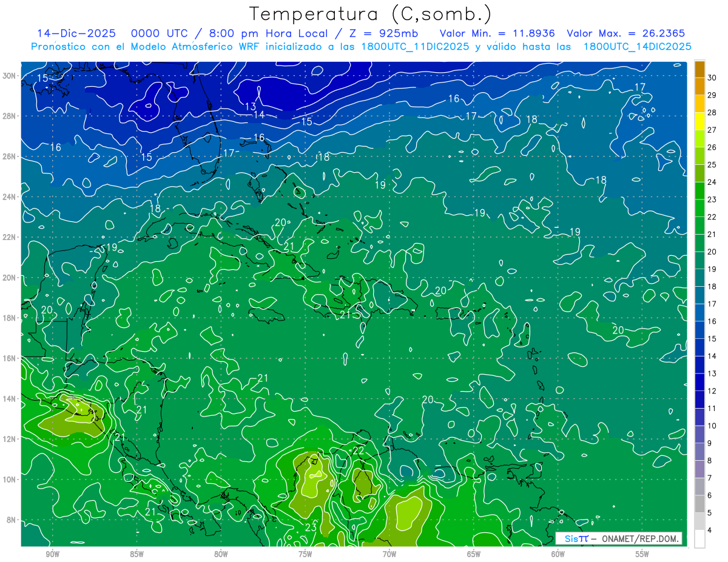Viewport: 728px width, 562px height.
Task: Click the 70W longitude axis label
Action: [x=389, y=555]
